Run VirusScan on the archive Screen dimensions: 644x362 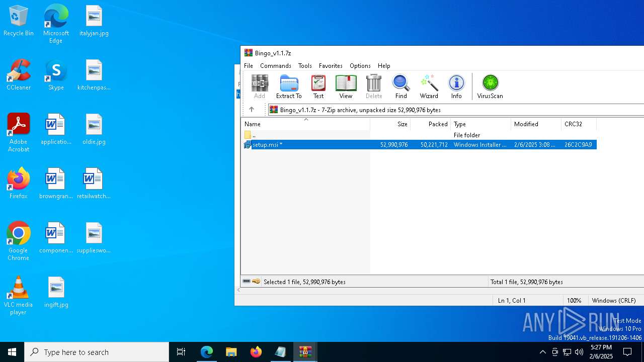[x=490, y=86]
